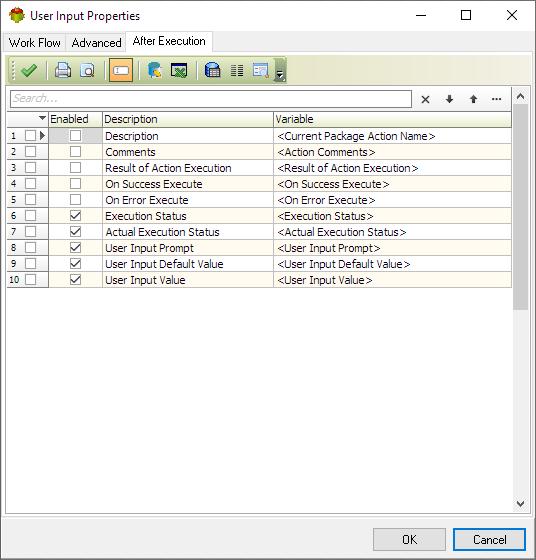536x560 pixels.
Task: Select row 10 using its row-selector checkbox
Action: [x=31, y=280]
